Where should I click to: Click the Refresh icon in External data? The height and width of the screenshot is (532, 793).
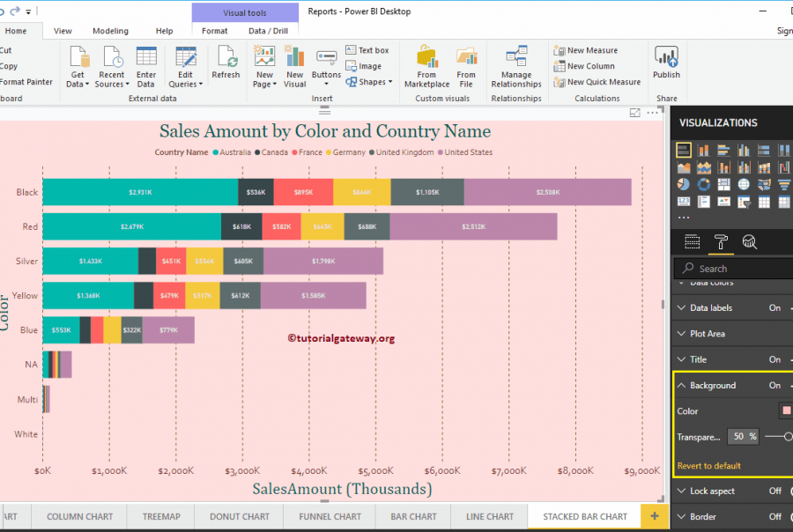click(226, 62)
